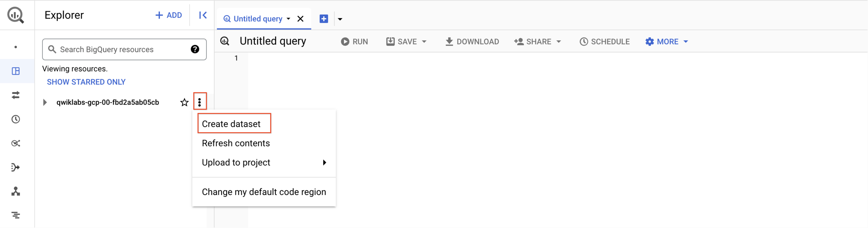Focus the Search BigQuery resources field

pos(124,49)
